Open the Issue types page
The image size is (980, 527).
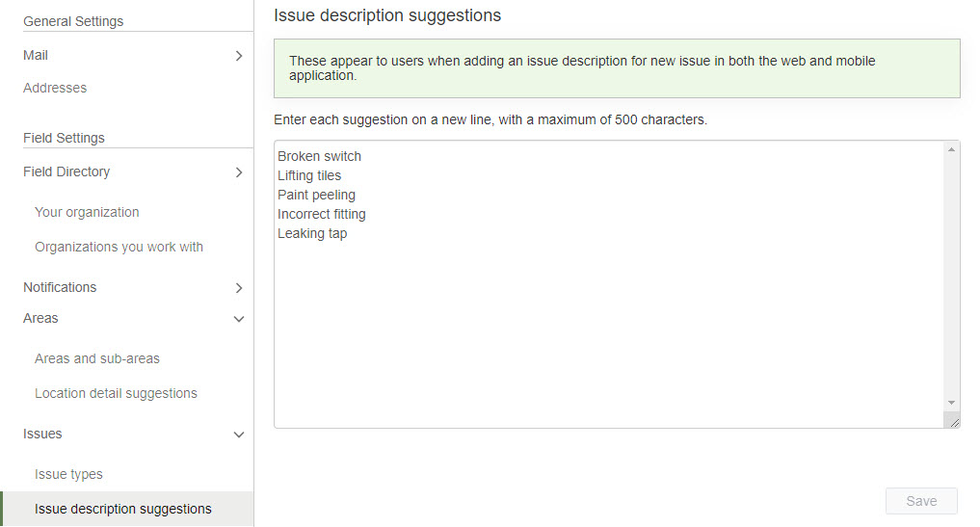click(x=68, y=474)
